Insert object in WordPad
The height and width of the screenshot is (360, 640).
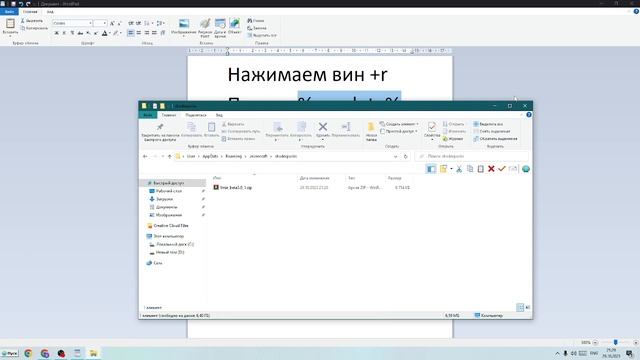pyautogui.click(x=234, y=24)
